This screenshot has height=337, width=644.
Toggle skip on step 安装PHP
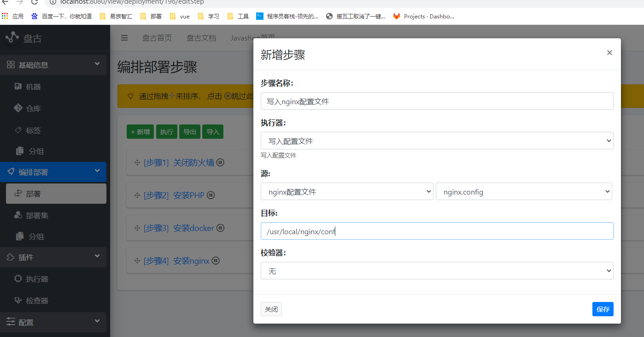pyautogui.click(x=211, y=195)
